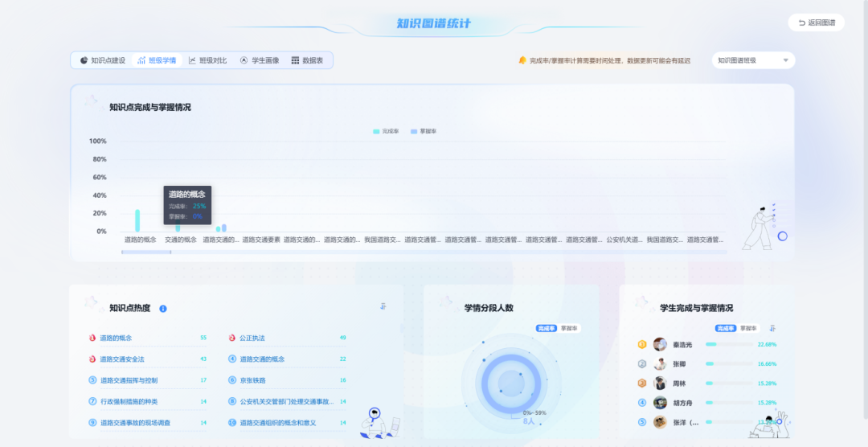868x447 pixels.
Task: Click 周林's completion progress bar
Action: 728,383
